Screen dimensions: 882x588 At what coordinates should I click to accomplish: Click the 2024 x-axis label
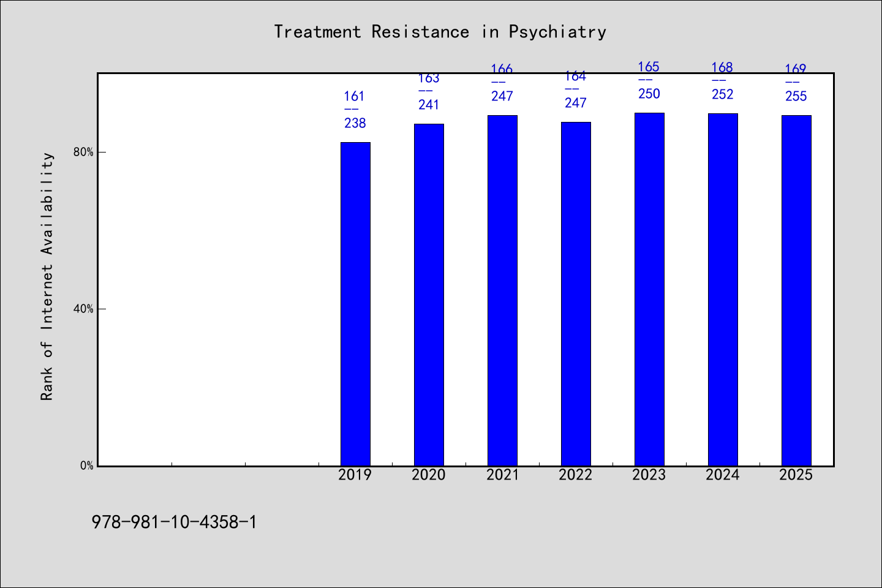723,475
